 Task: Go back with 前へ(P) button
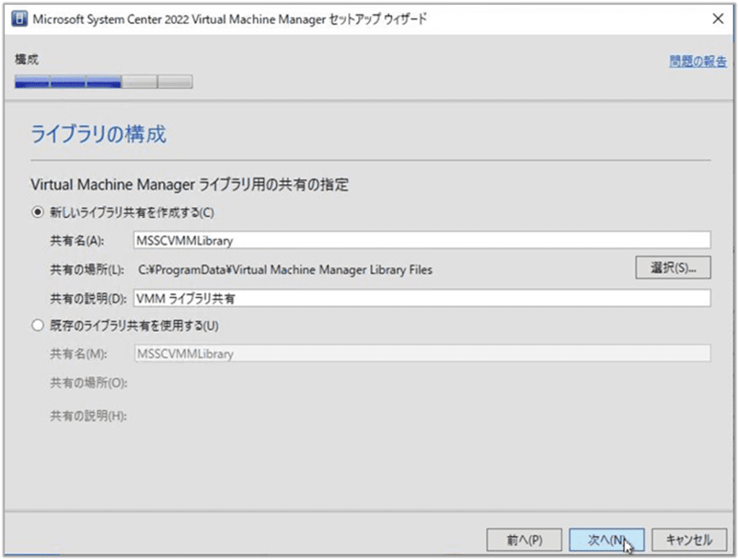524,540
